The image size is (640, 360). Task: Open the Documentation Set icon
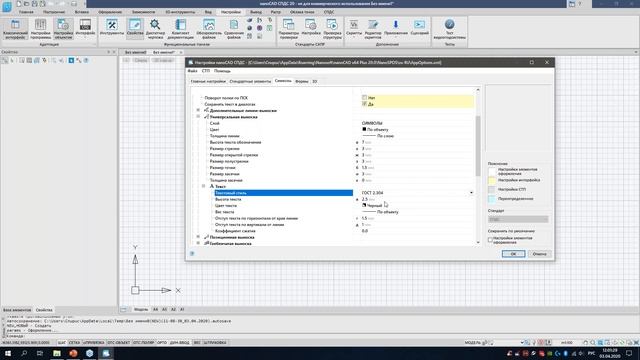[180, 29]
